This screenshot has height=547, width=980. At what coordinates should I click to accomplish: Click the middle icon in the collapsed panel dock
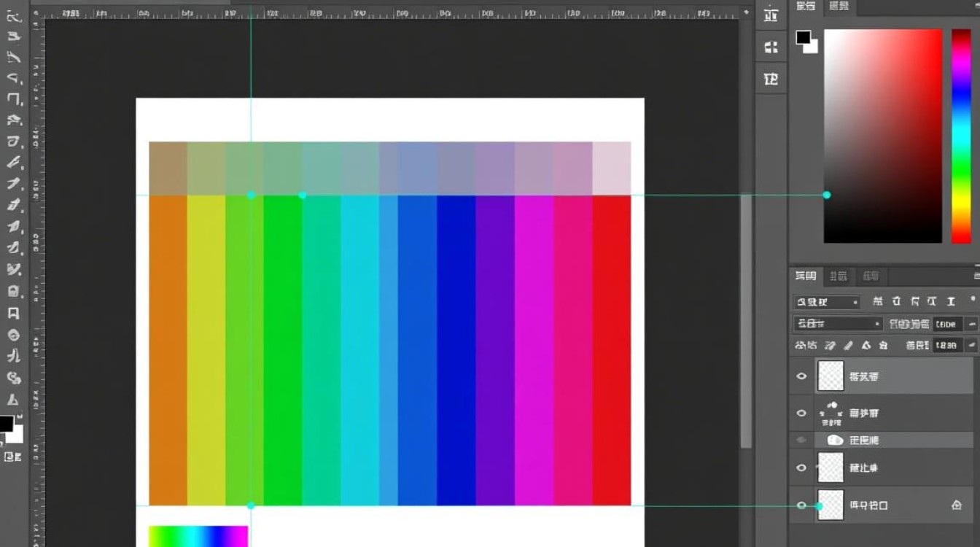click(771, 47)
